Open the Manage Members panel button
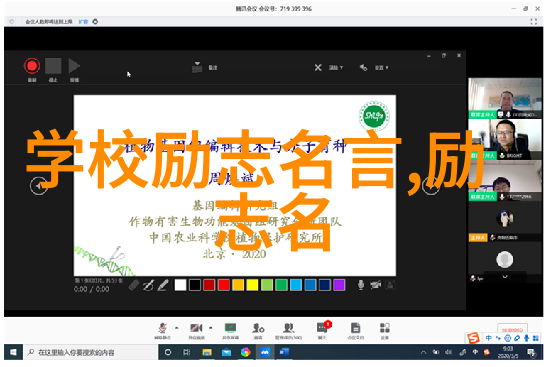The height and width of the screenshot is (367, 550). click(x=288, y=331)
